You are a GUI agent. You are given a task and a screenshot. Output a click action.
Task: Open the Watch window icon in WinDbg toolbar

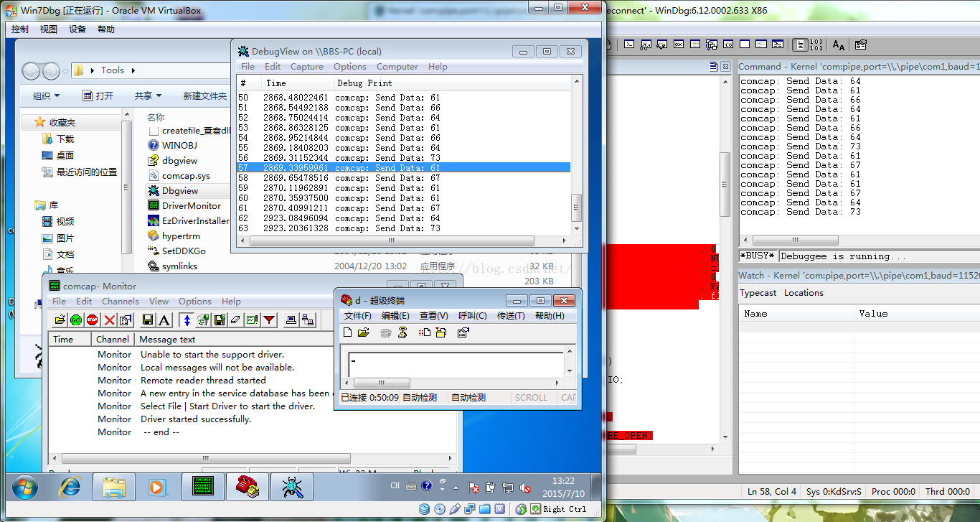pyautogui.click(x=646, y=45)
